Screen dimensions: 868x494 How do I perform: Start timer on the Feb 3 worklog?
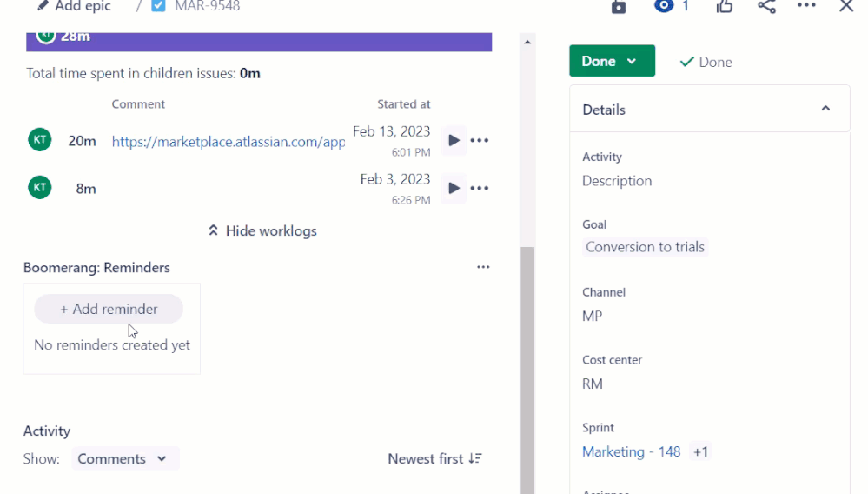(x=454, y=189)
